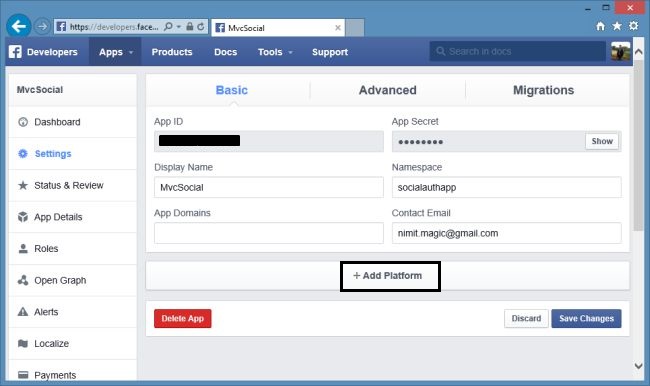This screenshot has width=650, height=386.
Task: Click the Facebook logo beside Developers
Action: click(x=15, y=52)
